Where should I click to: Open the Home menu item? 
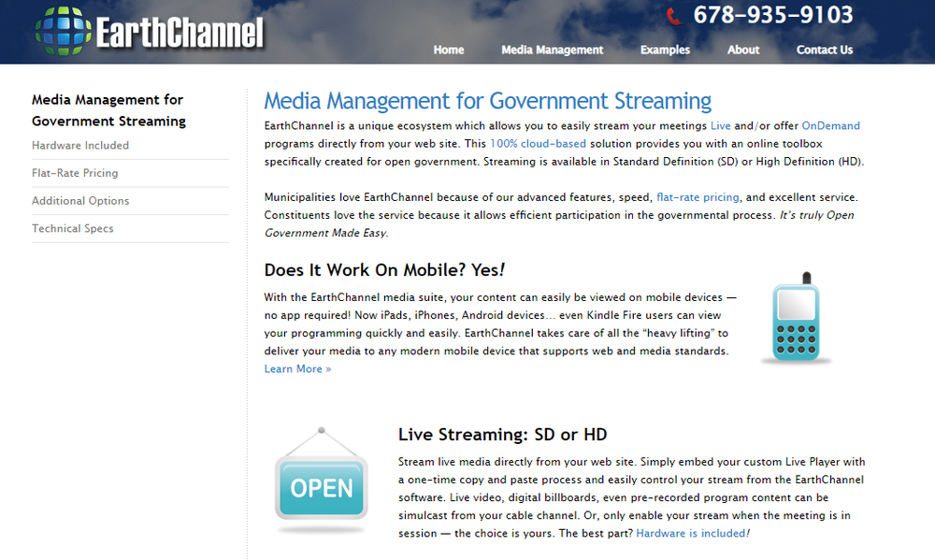point(449,50)
